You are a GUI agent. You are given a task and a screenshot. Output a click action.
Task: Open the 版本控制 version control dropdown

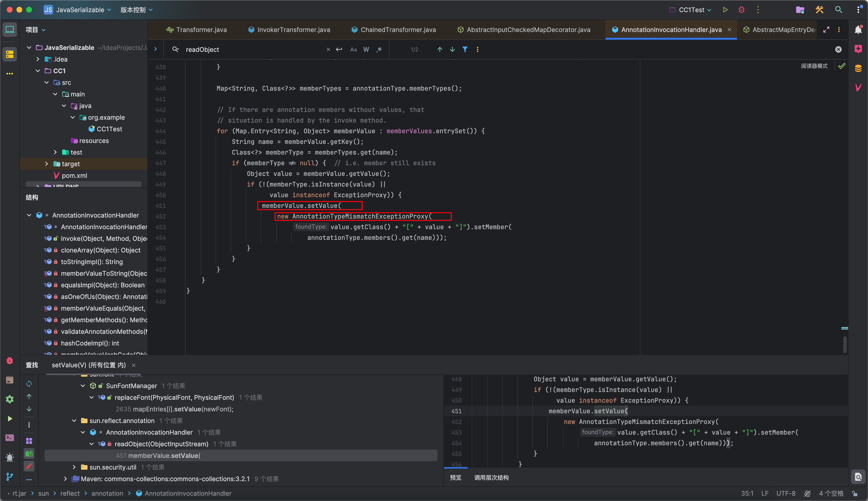(136, 10)
